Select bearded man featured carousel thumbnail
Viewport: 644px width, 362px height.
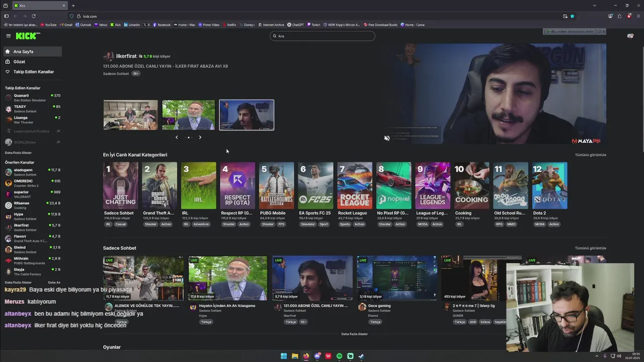click(188, 115)
